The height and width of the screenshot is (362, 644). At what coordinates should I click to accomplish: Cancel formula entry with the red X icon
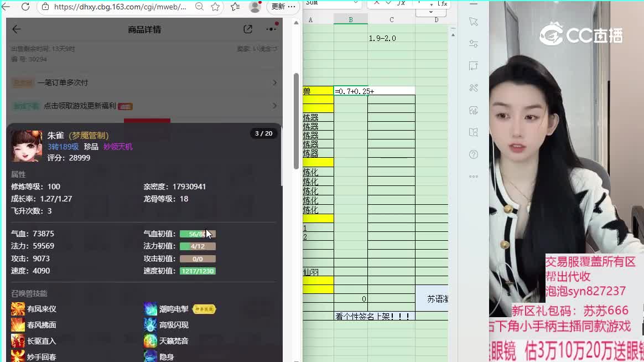point(377,3)
